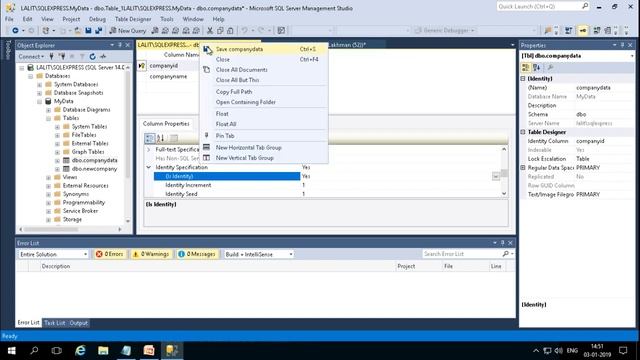Expand the Regular Data Space property
The height and width of the screenshot is (360, 640).
tap(523, 168)
